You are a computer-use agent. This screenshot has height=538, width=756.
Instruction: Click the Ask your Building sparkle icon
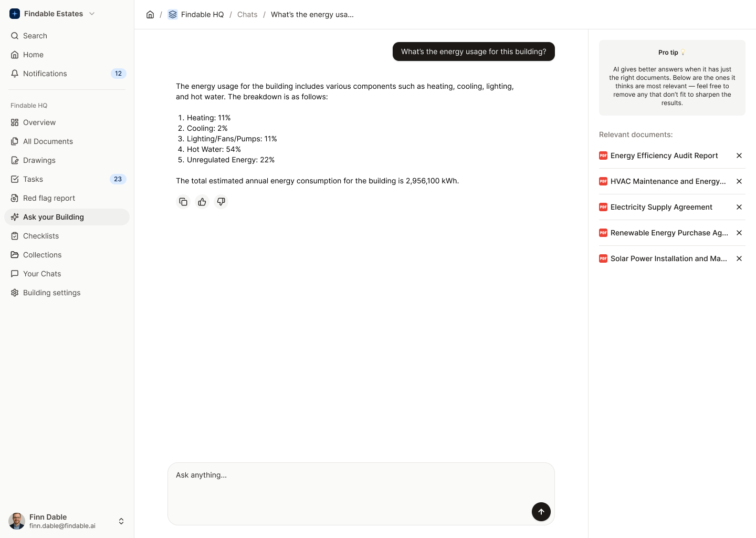[x=15, y=217]
